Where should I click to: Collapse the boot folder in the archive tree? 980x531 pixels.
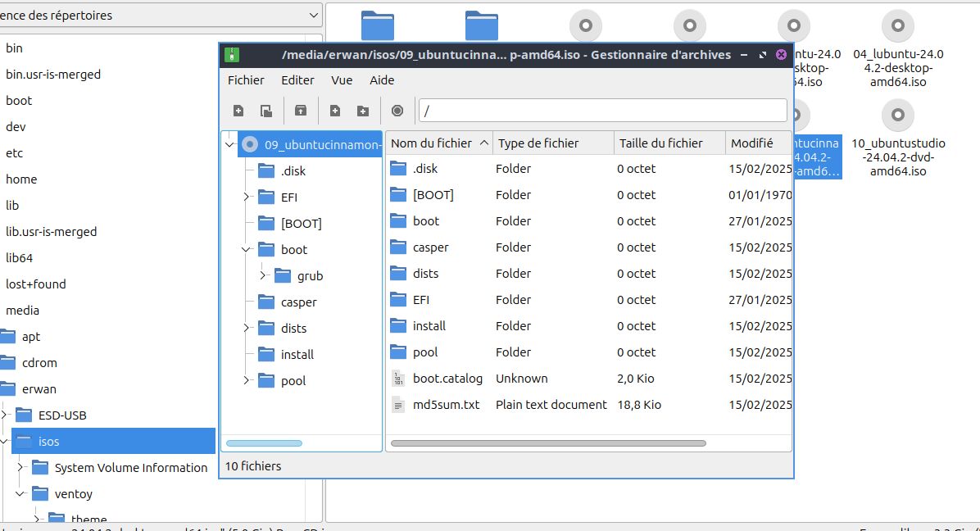click(x=246, y=249)
